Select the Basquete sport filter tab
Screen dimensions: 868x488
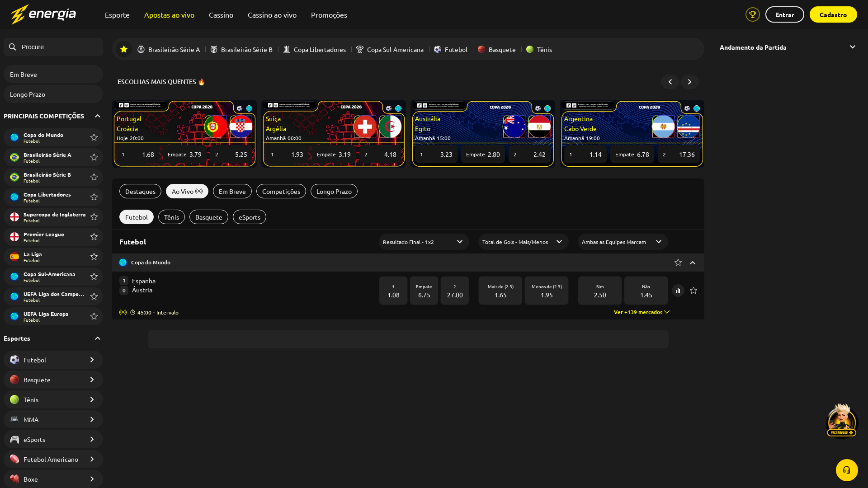(x=209, y=217)
